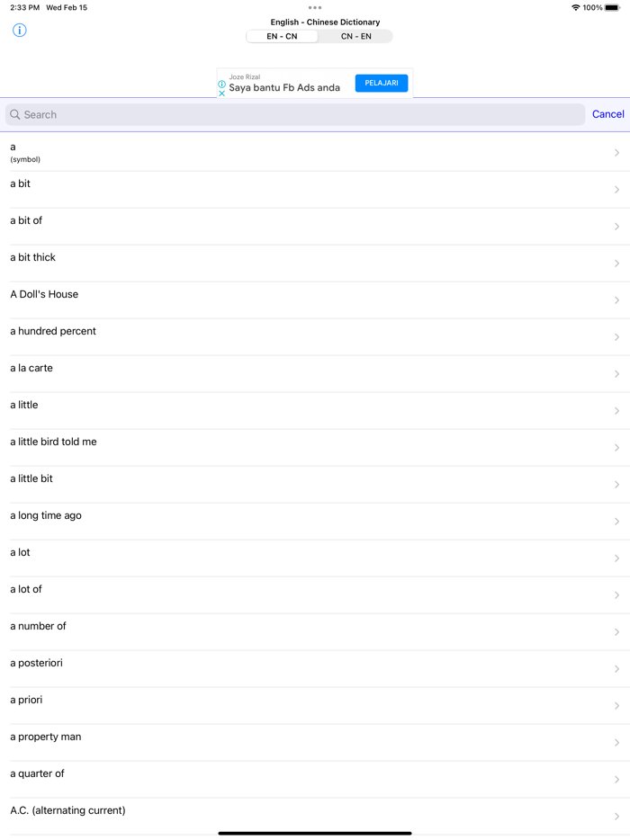
Task: Open 'A.C. (alternating current)' via its chevron
Action: [x=617, y=816]
